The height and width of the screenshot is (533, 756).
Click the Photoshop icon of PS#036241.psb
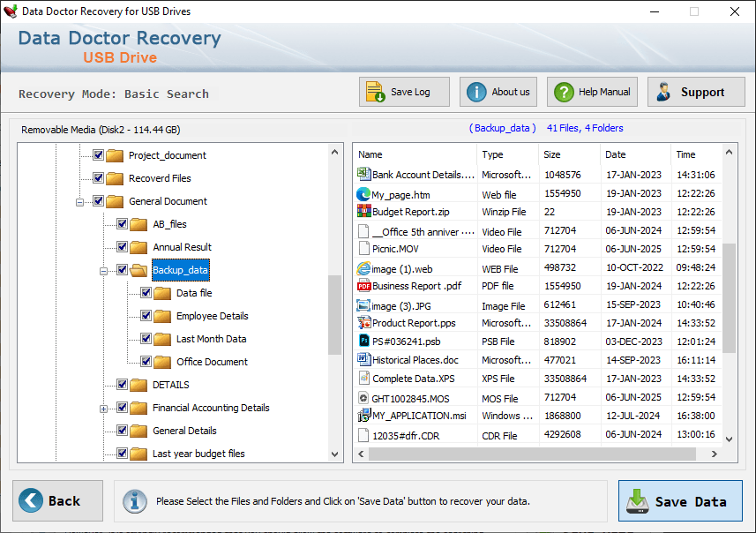pyautogui.click(x=364, y=341)
